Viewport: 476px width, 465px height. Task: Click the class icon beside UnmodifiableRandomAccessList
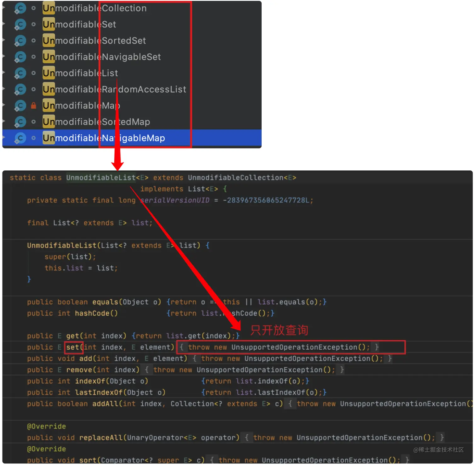[20, 89]
